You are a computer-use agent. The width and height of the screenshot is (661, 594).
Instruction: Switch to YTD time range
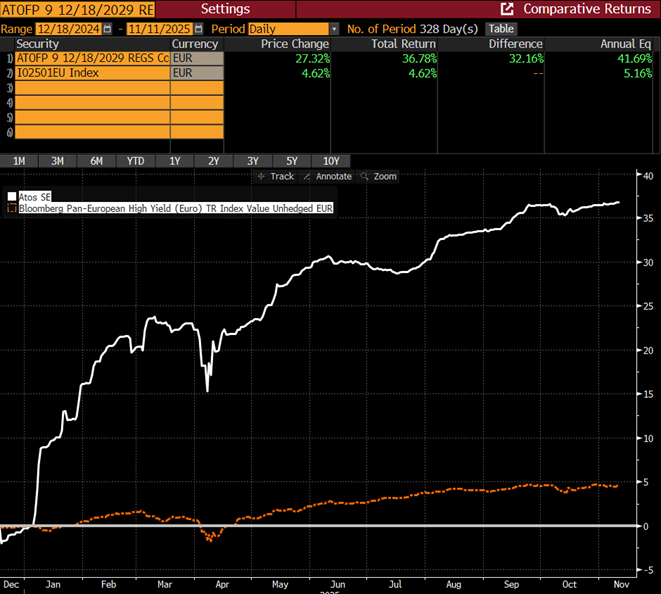coord(136,161)
